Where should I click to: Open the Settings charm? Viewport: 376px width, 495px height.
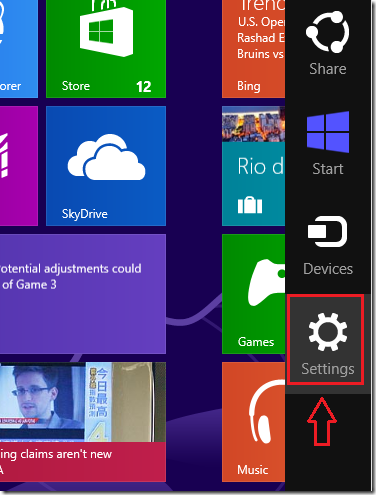[x=328, y=344]
